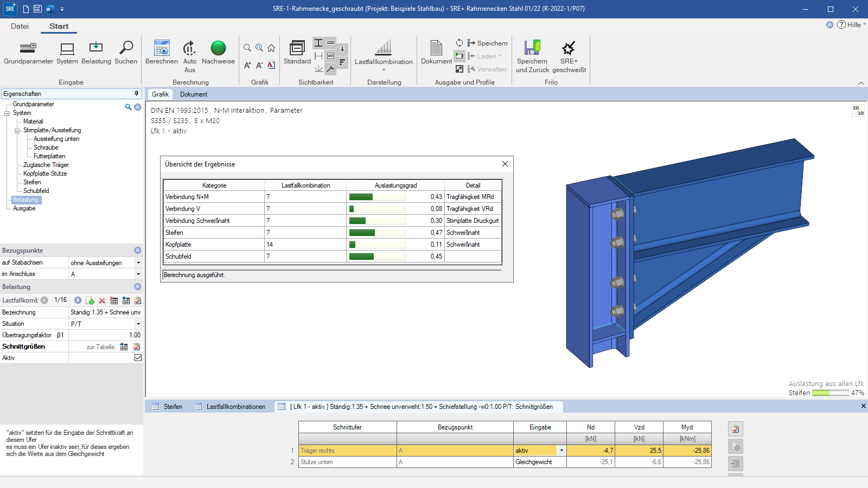Open the Lastfallkombinationen bottom tab

[x=230, y=407]
